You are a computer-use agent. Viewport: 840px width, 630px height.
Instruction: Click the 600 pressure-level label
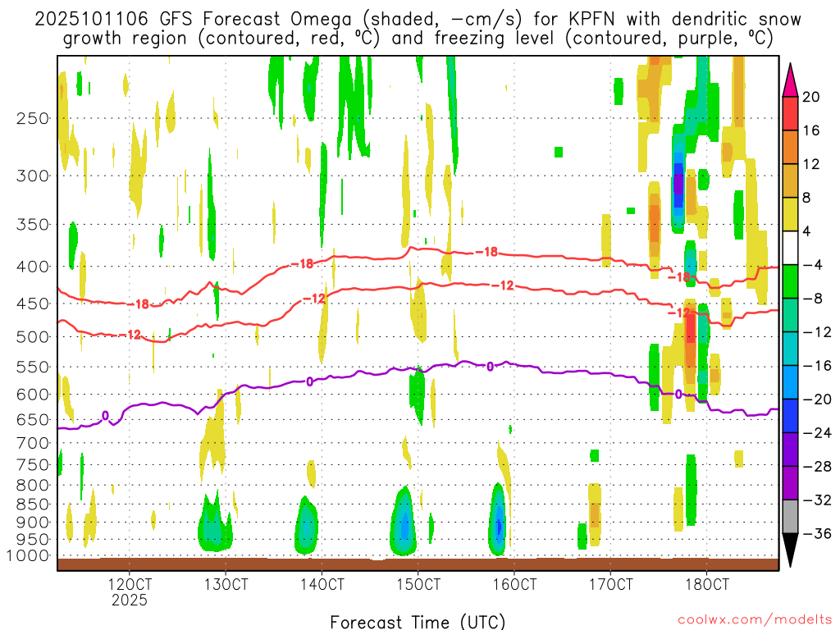coord(33,395)
